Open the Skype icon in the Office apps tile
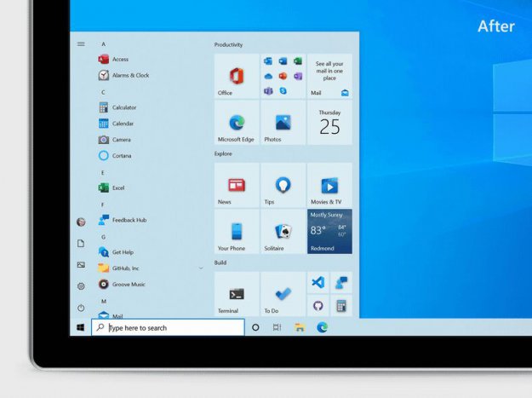This screenshot has width=532, height=398. click(283, 90)
